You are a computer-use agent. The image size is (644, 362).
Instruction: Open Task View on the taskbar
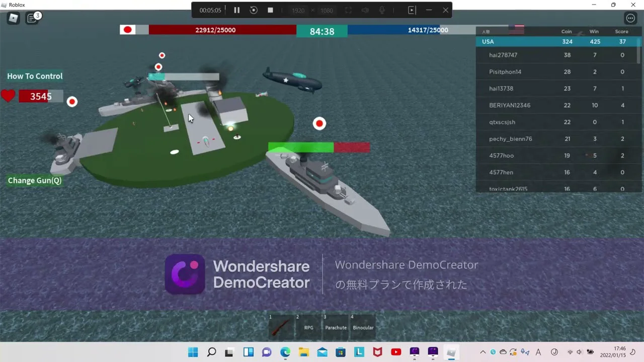pyautogui.click(x=229, y=352)
